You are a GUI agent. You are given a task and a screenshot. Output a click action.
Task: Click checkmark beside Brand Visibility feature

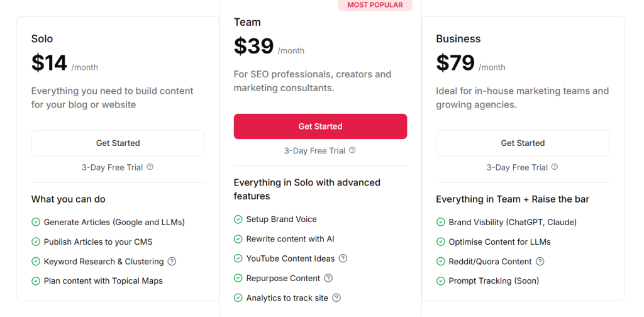[x=441, y=222]
